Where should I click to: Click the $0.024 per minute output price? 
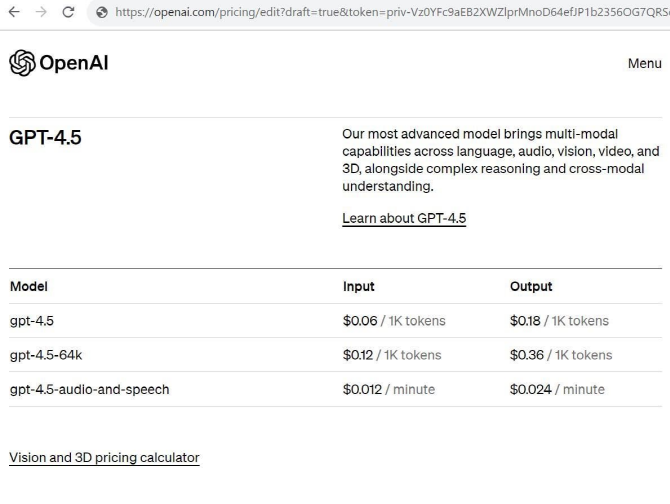pos(557,389)
